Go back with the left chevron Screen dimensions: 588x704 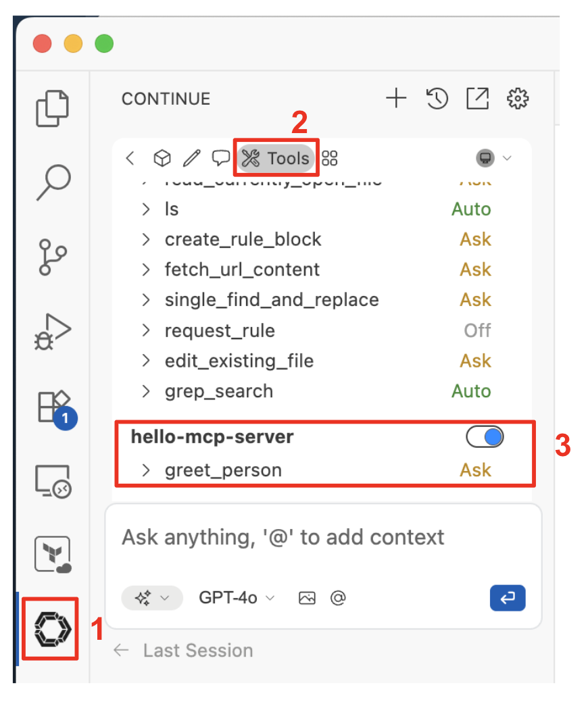point(130,158)
